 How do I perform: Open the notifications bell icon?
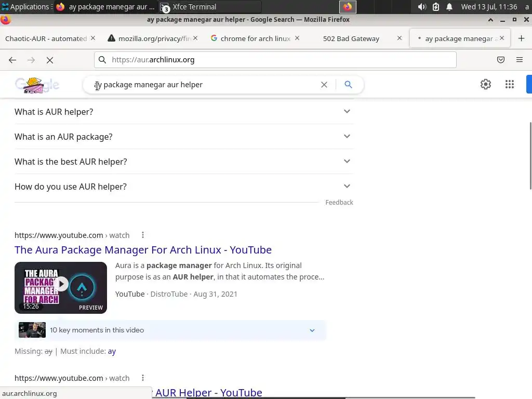[x=449, y=7]
